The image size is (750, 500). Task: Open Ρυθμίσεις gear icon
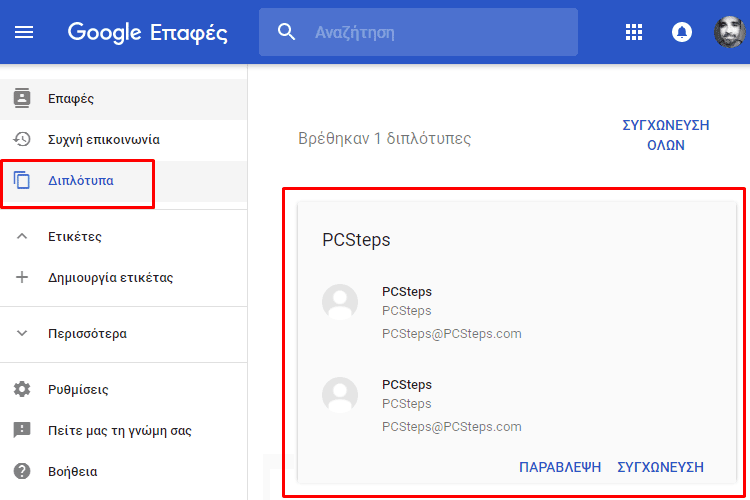22,389
